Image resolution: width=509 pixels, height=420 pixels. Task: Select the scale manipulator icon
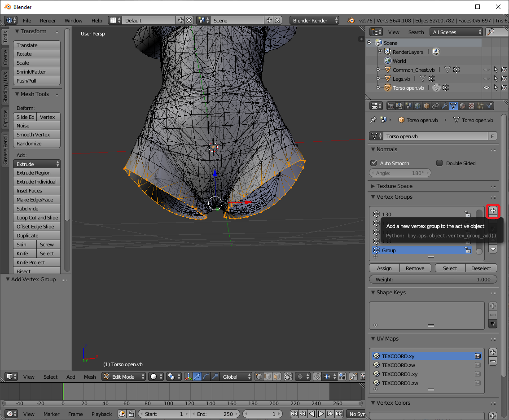(215, 376)
